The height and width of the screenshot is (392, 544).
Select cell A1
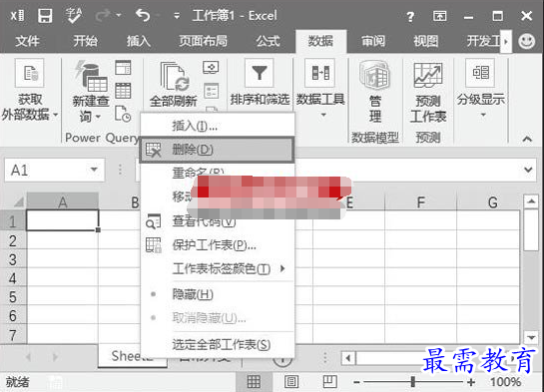(x=63, y=220)
